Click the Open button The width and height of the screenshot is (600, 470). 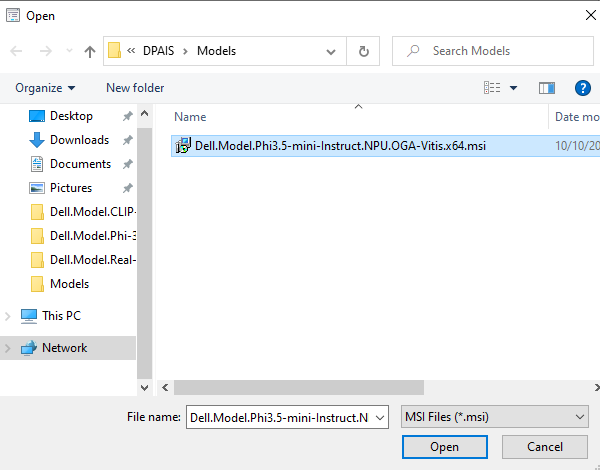445,447
